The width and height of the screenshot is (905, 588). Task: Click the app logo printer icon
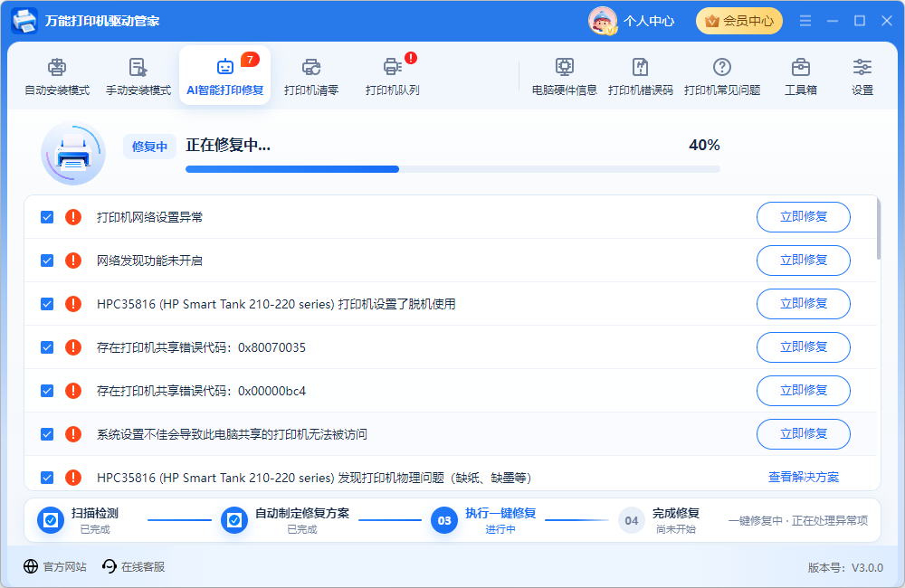[24, 21]
